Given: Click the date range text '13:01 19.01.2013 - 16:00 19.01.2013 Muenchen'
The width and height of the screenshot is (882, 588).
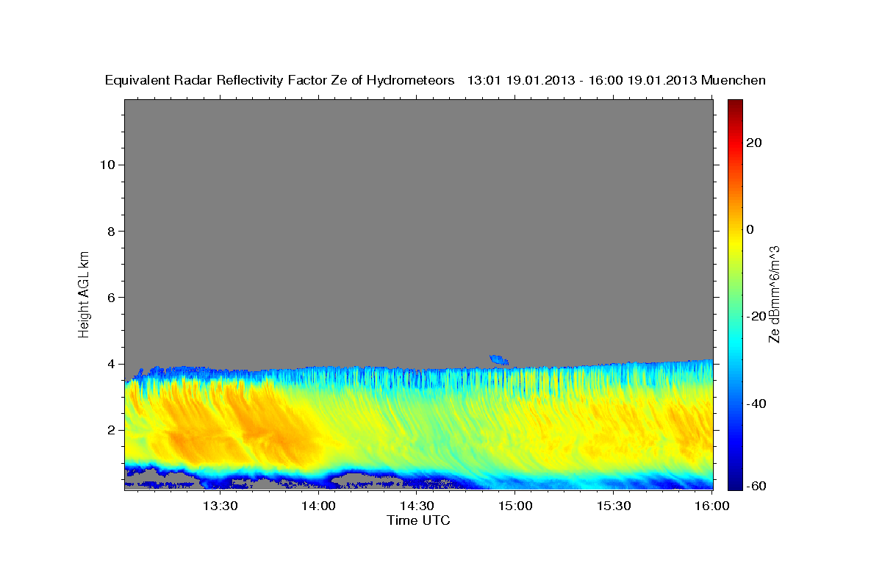Looking at the screenshot, I should coord(617,80).
